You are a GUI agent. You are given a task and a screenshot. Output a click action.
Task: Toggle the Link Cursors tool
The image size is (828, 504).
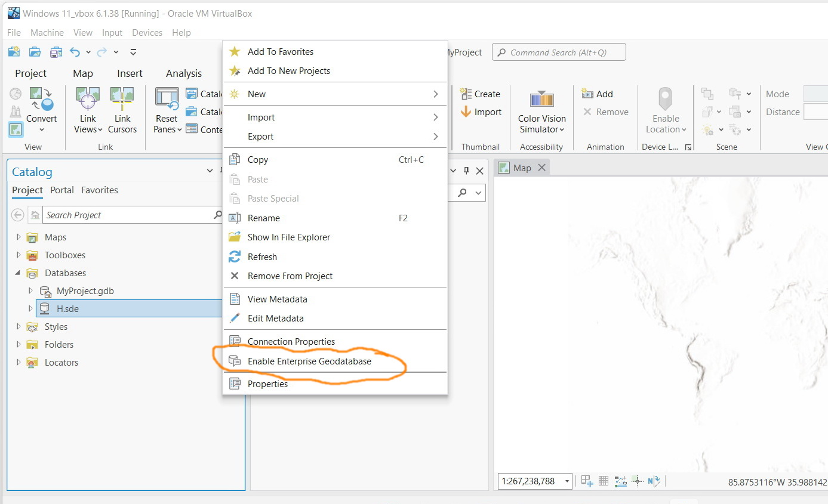[x=122, y=110]
